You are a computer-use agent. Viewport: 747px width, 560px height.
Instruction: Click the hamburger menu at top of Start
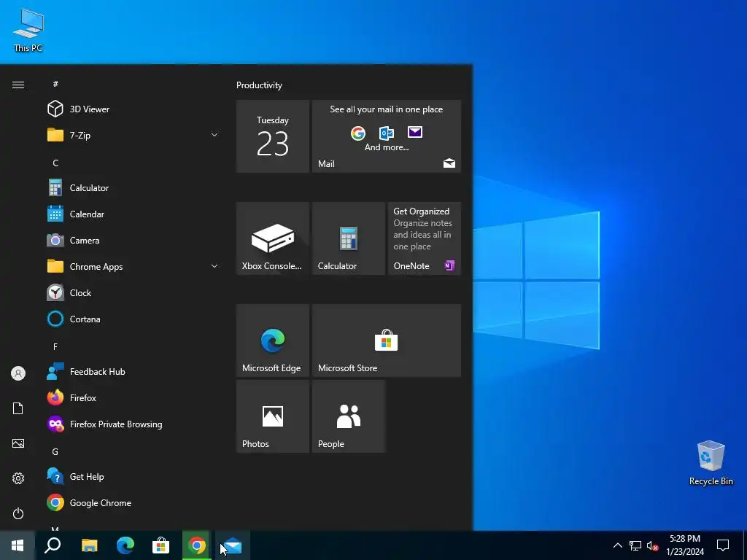[18, 85]
